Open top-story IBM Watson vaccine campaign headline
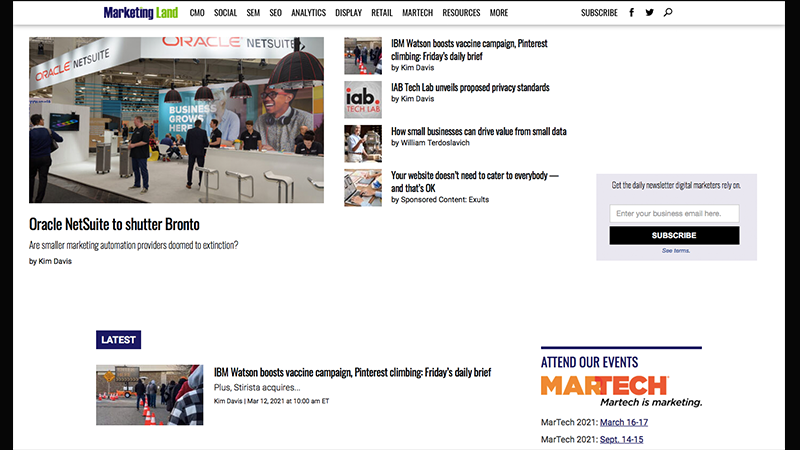This screenshot has height=450, width=800. click(469, 49)
